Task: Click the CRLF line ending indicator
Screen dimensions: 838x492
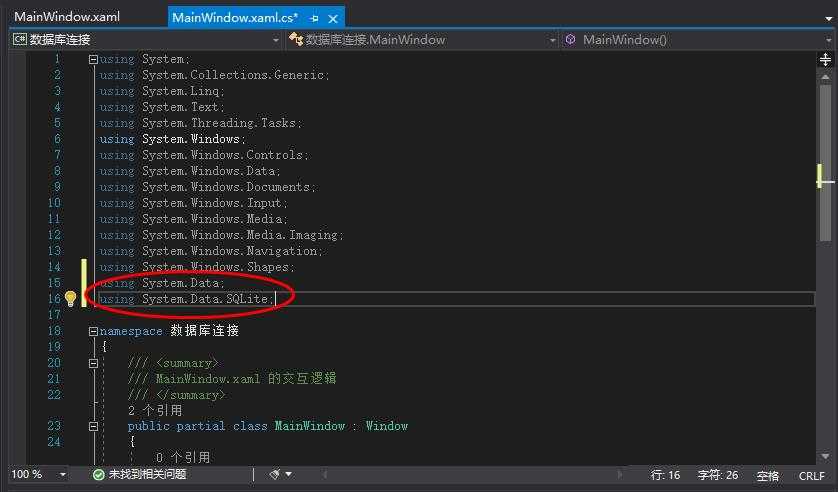Action: point(811,475)
